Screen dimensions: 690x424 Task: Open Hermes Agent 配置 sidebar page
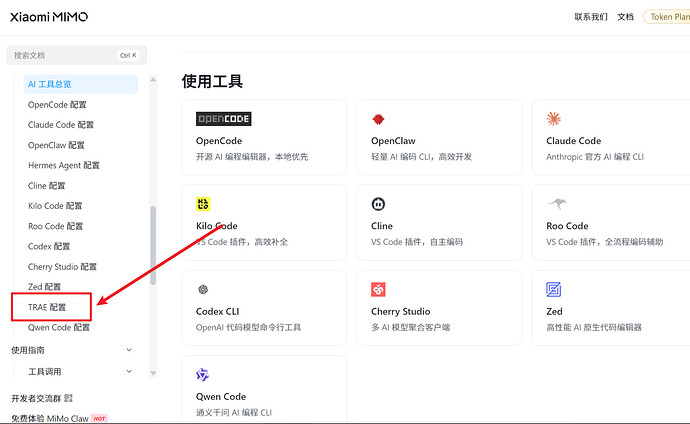coord(64,165)
